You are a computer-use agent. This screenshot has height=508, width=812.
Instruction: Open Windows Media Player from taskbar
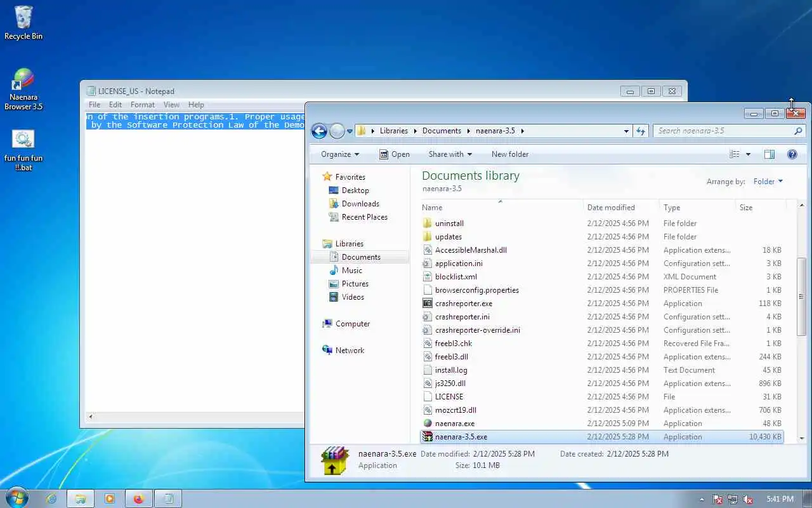click(x=110, y=499)
